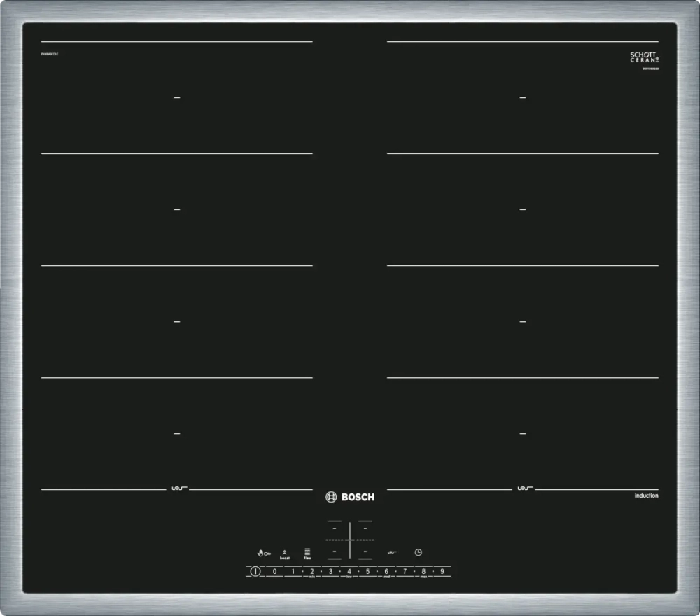The height and width of the screenshot is (616, 700).
Task: Tap the Bosch logo
Action: (351, 497)
